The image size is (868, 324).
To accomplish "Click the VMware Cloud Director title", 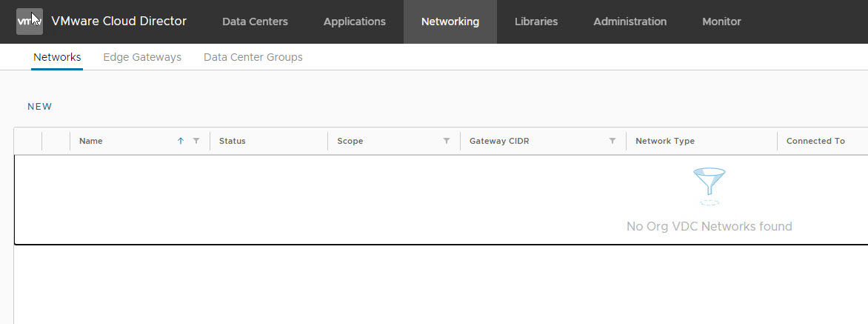I will (x=118, y=22).
